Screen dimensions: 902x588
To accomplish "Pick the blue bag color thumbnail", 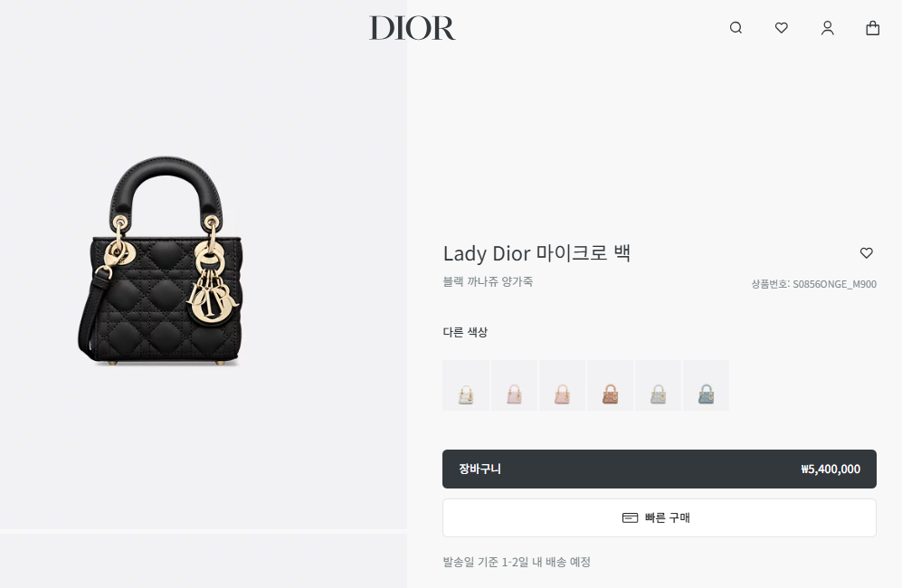I will pyautogui.click(x=706, y=385).
